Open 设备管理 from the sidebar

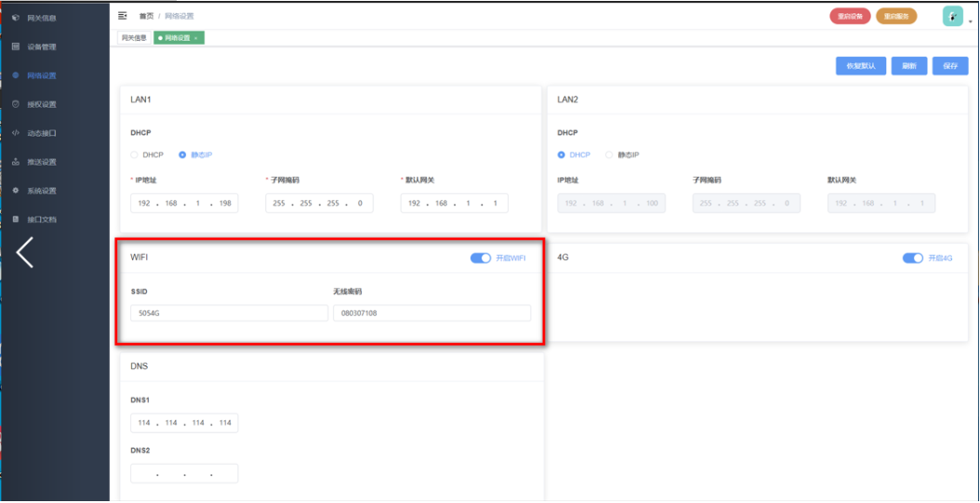pos(41,46)
